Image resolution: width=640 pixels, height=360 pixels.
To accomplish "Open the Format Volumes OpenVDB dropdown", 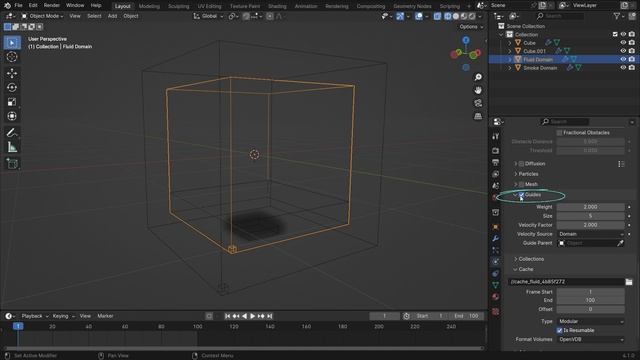I will 591,340.
